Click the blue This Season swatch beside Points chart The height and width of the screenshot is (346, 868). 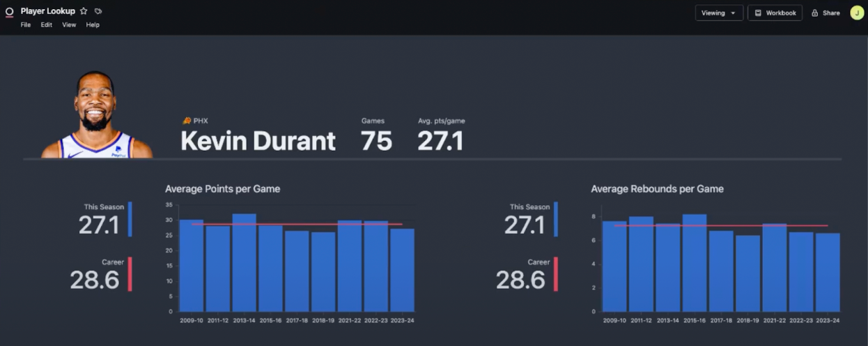[x=130, y=219]
